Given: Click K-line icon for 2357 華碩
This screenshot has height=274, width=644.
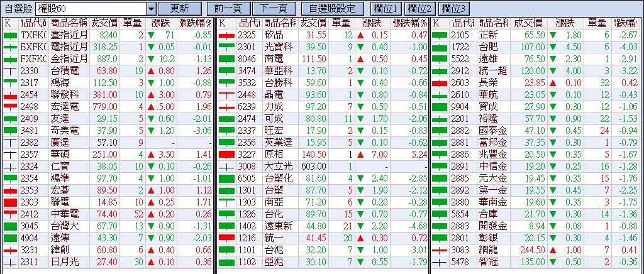Looking at the screenshot, I should click(11, 155).
